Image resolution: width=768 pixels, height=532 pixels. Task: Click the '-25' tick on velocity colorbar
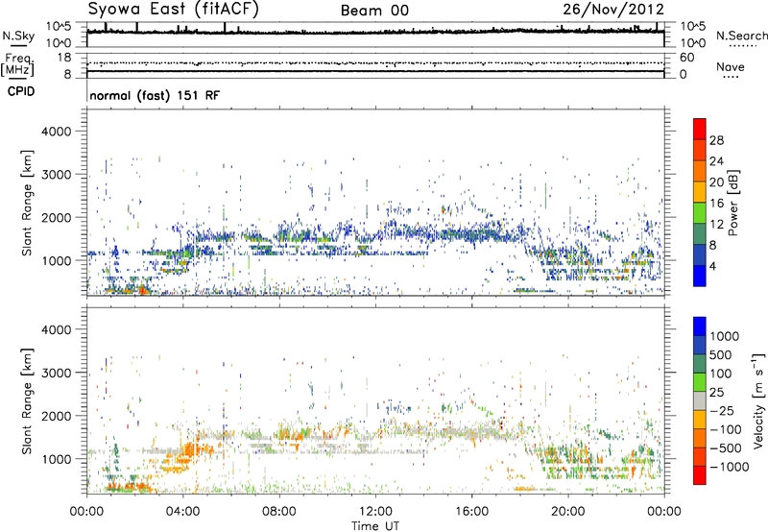[x=723, y=410]
